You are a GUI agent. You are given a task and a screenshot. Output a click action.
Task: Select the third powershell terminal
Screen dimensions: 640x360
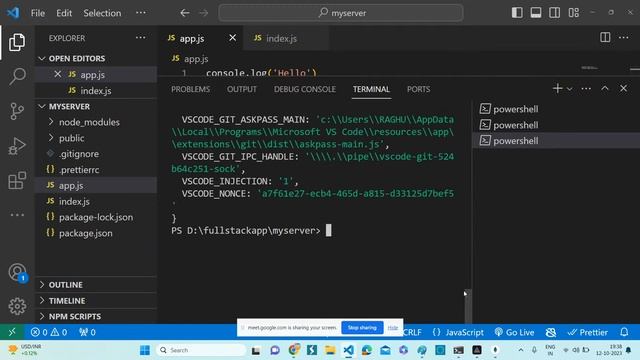556,141
